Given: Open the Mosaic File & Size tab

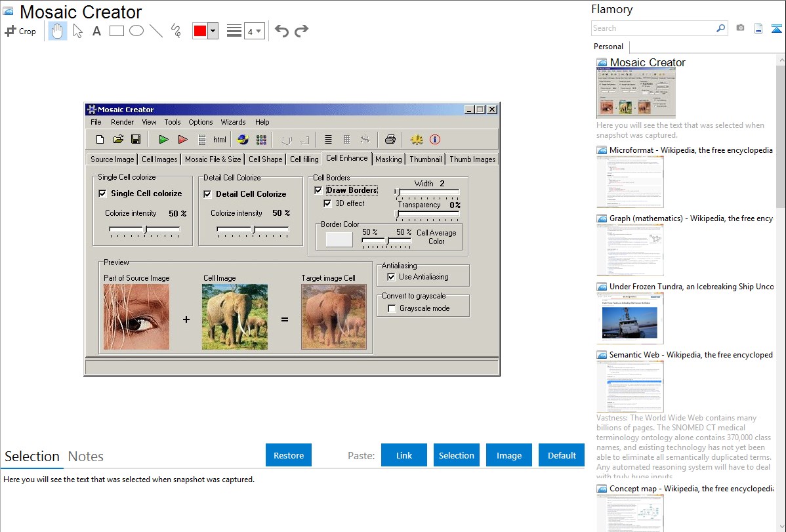Looking at the screenshot, I should click(x=213, y=159).
